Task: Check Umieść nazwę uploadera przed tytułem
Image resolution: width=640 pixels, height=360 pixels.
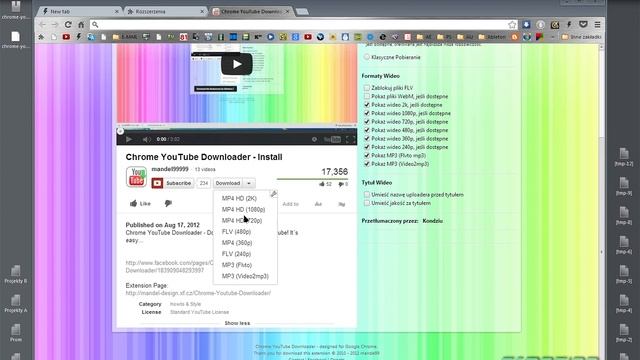Action: tap(367, 195)
